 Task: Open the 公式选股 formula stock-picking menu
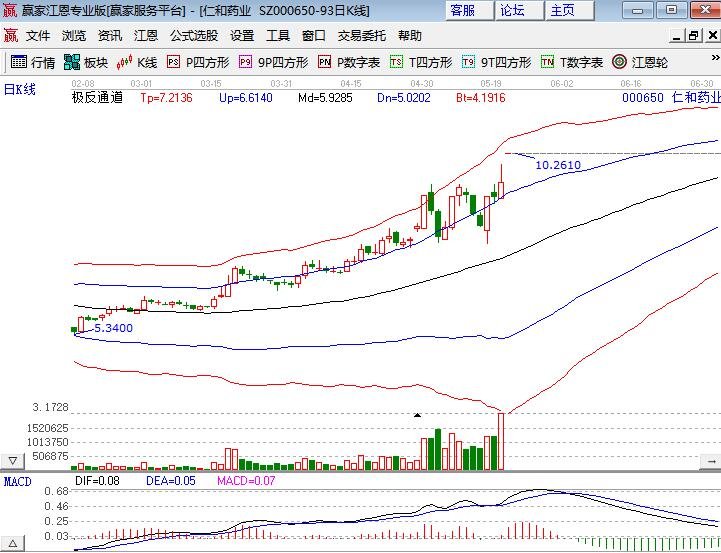coord(194,35)
